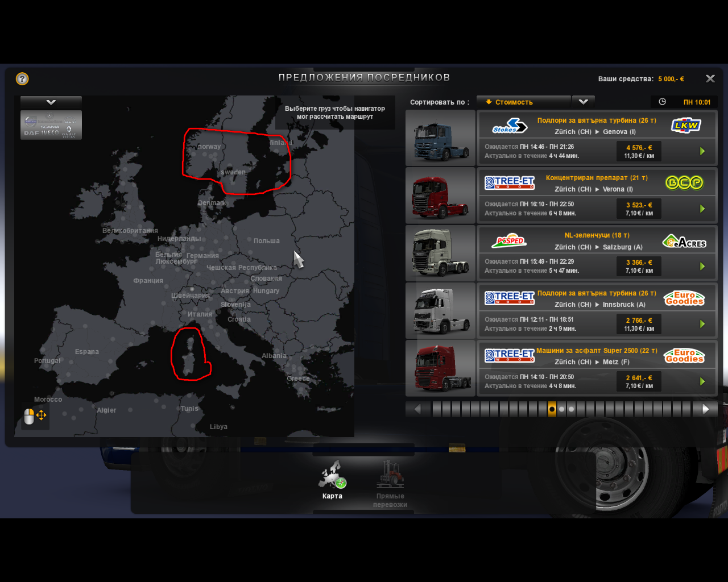This screenshot has width=728, height=582.
Task: Click the right pagination arrow
Action: point(705,409)
